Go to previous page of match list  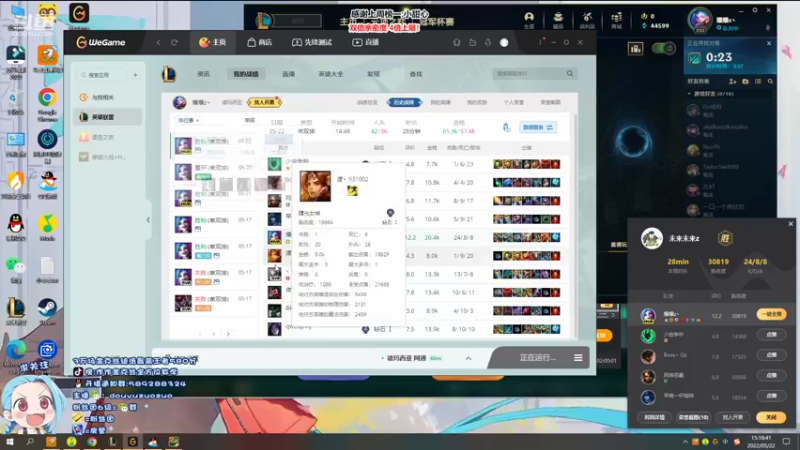(x=200, y=334)
